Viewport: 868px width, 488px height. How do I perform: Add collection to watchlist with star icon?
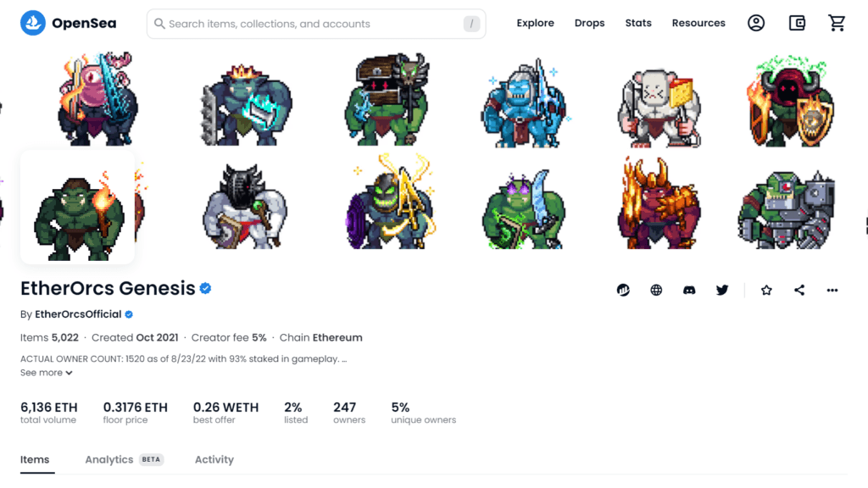pos(766,290)
